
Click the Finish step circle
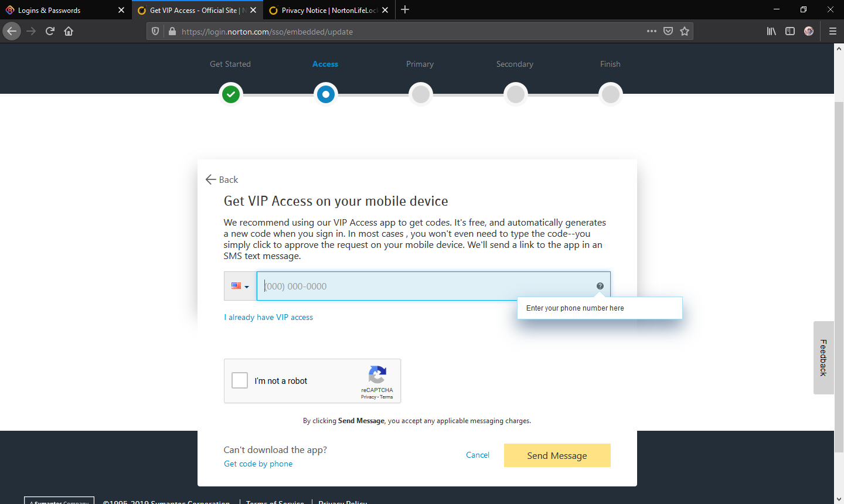point(611,94)
